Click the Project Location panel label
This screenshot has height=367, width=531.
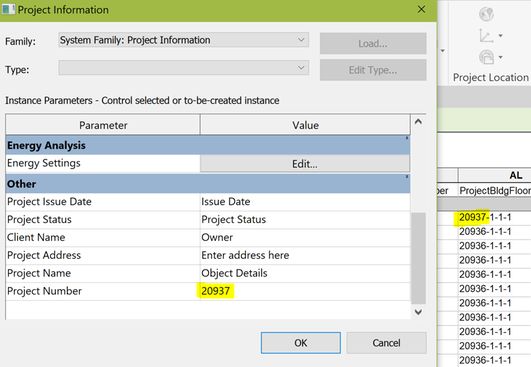click(491, 78)
